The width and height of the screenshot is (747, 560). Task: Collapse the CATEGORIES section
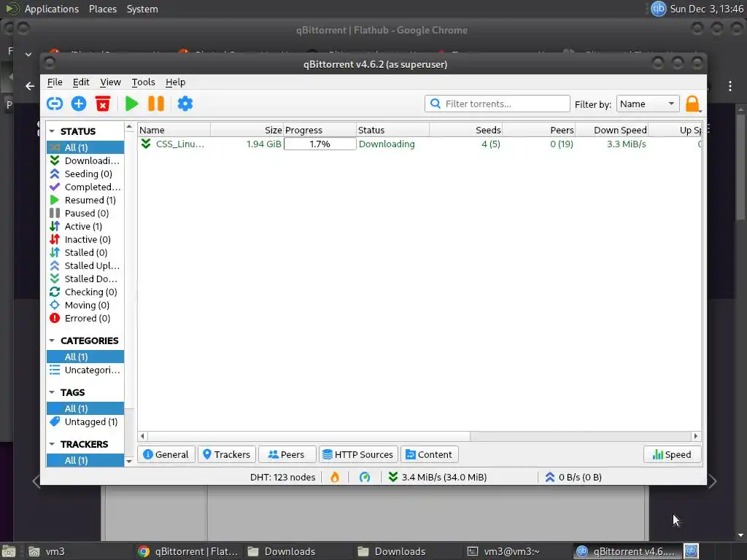(52, 341)
